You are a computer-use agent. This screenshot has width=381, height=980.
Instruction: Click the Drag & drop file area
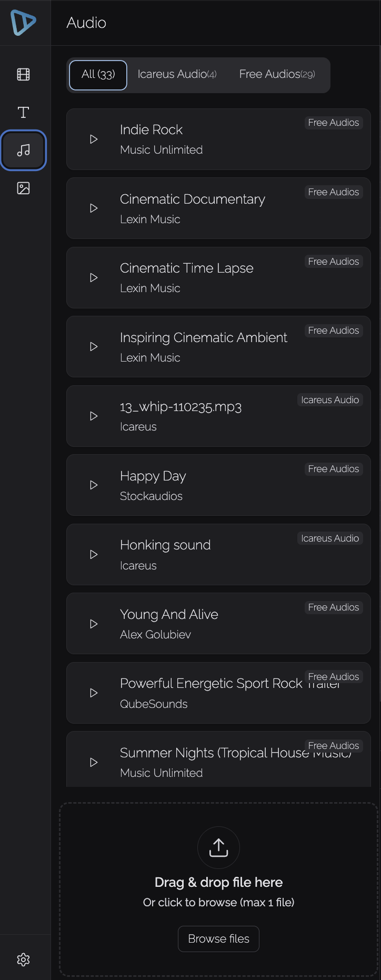218,883
